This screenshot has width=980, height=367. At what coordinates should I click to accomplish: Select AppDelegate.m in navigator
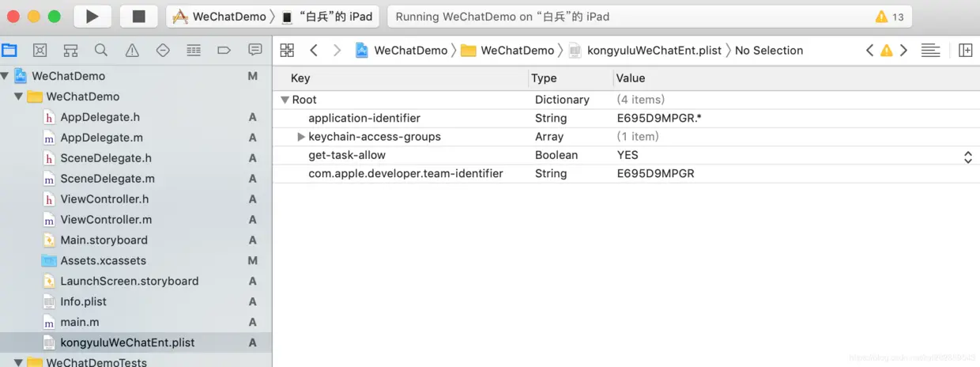click(101, 138)
